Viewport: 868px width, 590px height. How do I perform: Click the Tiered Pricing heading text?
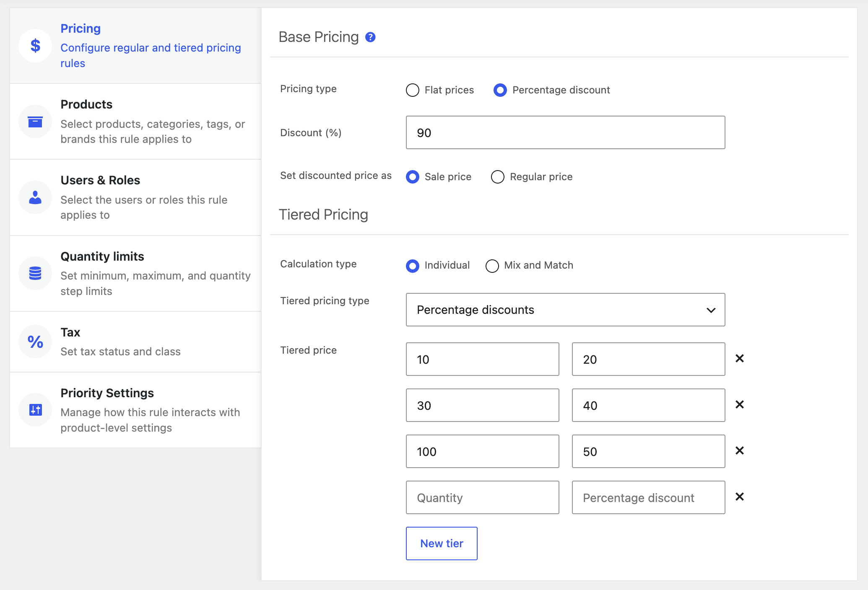tap(323, 215)
